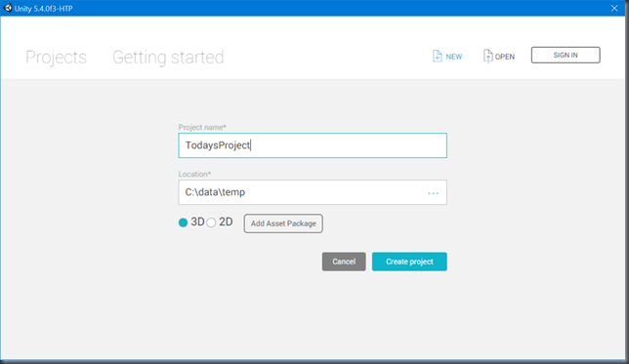Click the OPEN text label
Viewport: 629px width, 364px height.
[505, 57]
